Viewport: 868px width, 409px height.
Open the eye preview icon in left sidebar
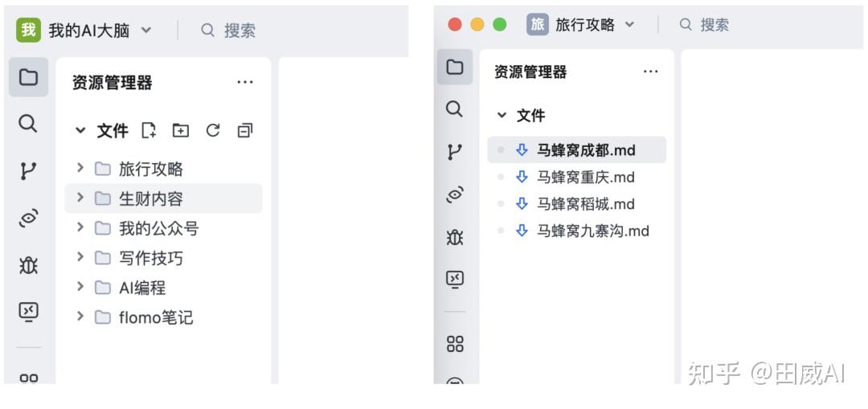click(28, 218)
